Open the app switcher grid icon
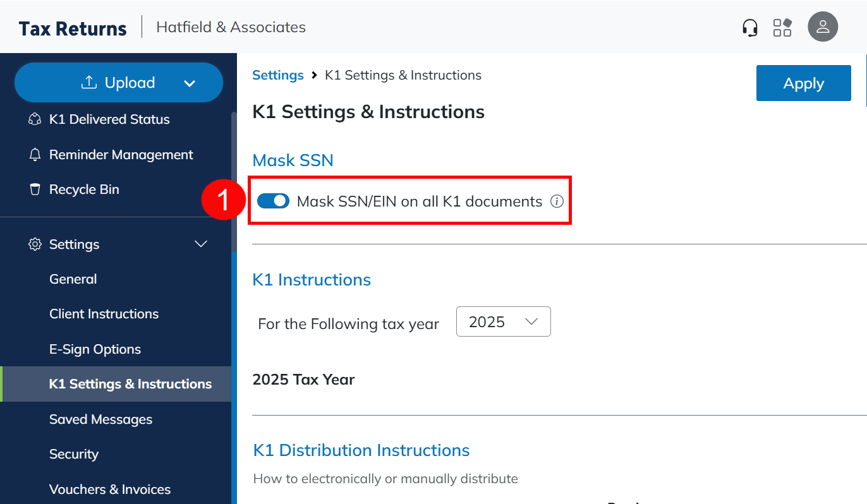Image resolution: width=867 pixels, height=504 pixels. click(x=782, y=28)
